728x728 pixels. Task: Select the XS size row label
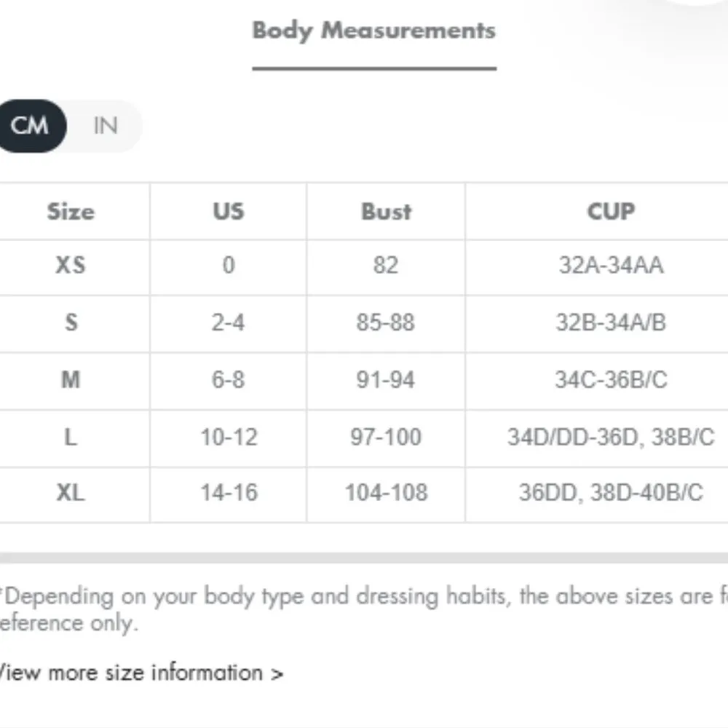71,265
